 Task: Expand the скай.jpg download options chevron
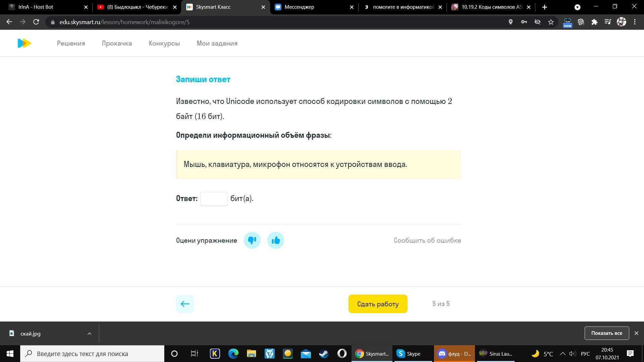(89, 334)
